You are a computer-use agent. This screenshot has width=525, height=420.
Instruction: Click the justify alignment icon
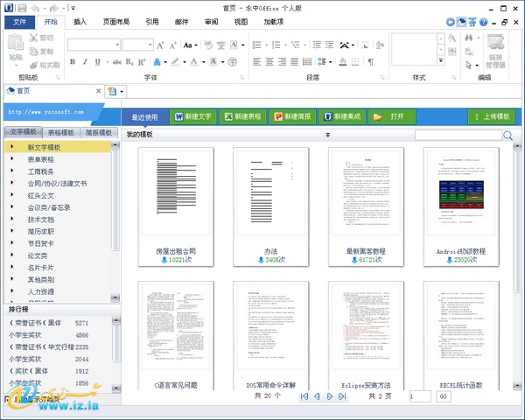tap(295, 61)
